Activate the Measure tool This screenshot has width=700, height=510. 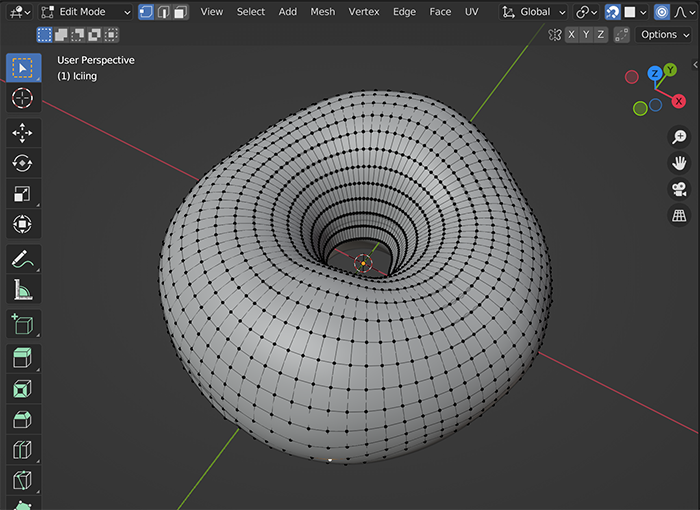click(23, 290)
